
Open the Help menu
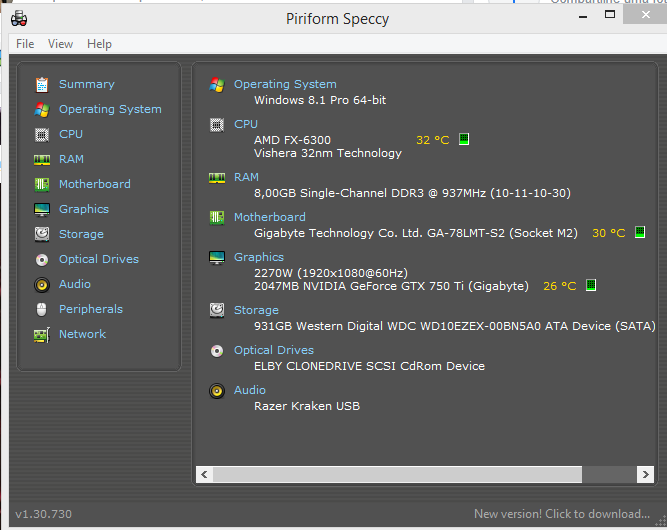[99, 44]
